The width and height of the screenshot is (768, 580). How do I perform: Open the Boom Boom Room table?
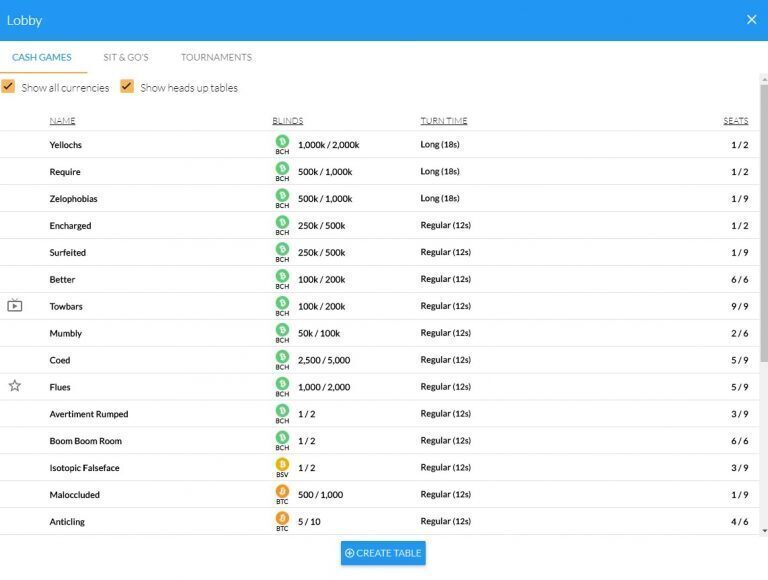point(86,441)
